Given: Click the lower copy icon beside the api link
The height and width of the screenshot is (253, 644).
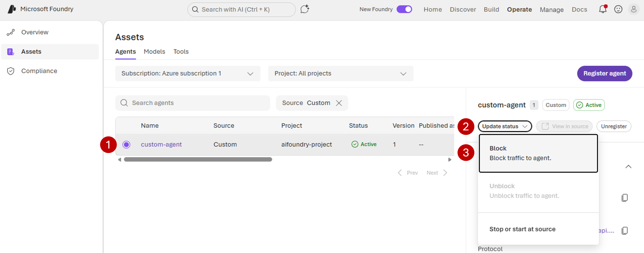Looking at the screenshot, I should [625, 230].
